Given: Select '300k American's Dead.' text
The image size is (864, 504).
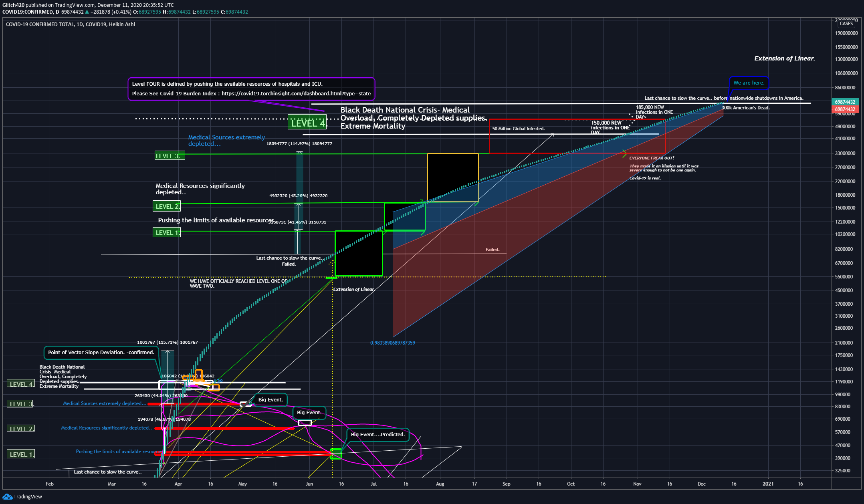Looking at the screenshot, I should [745, 108].
